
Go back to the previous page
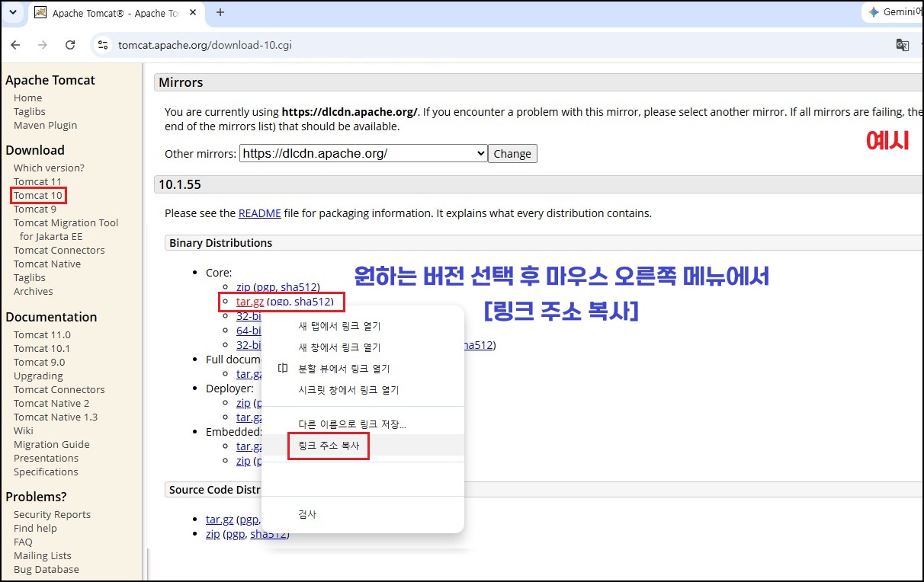tap(15, 45)
